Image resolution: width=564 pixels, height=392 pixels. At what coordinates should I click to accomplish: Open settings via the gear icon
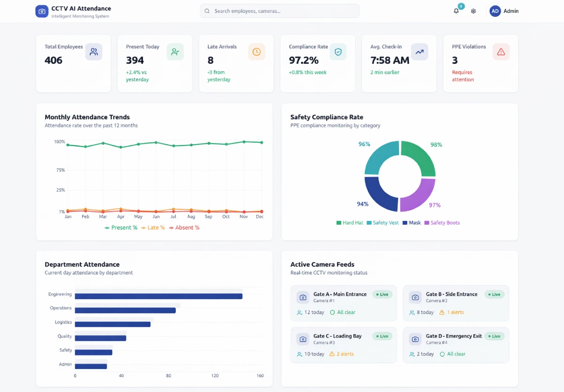click(x=473, y=11)
